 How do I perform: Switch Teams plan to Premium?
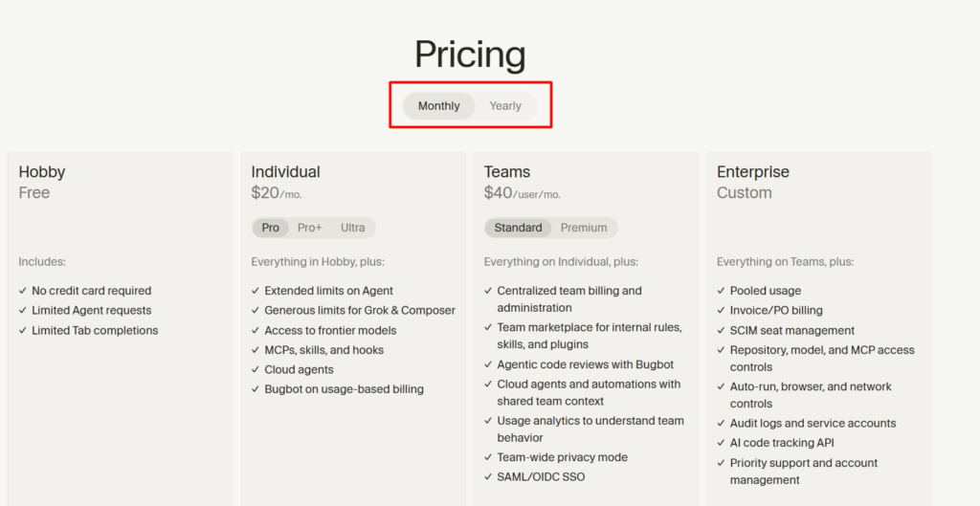point(583,228)
